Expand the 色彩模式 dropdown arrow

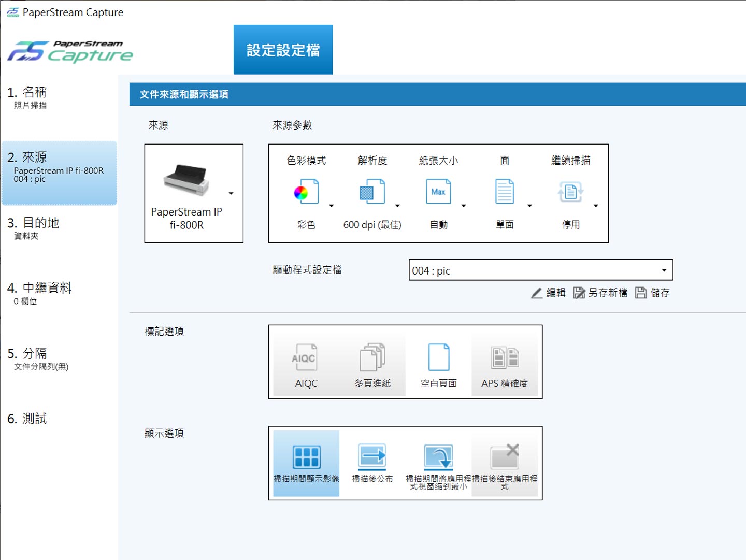[x=332, y=206]
